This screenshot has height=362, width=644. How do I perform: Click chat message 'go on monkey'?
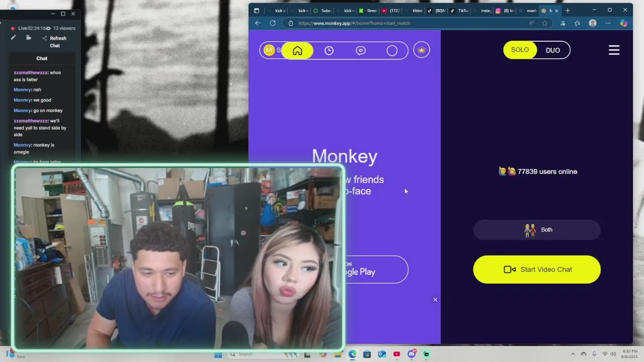click(x=48, y=111)
